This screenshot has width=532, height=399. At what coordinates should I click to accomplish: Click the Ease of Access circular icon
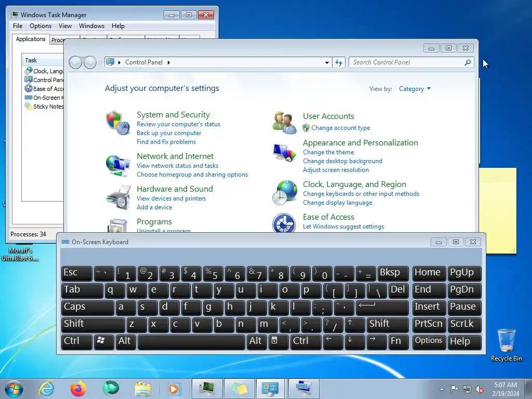click(x=284, y=222)
